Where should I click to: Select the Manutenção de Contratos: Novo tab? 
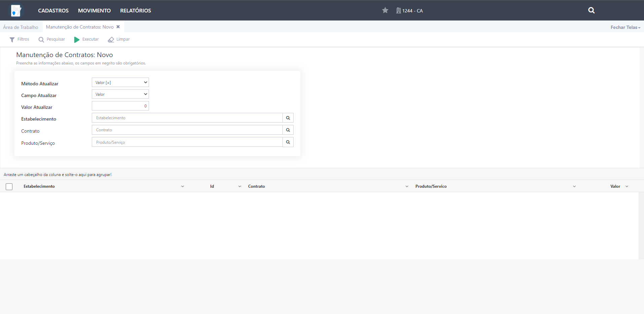click(x=80, y=27)
